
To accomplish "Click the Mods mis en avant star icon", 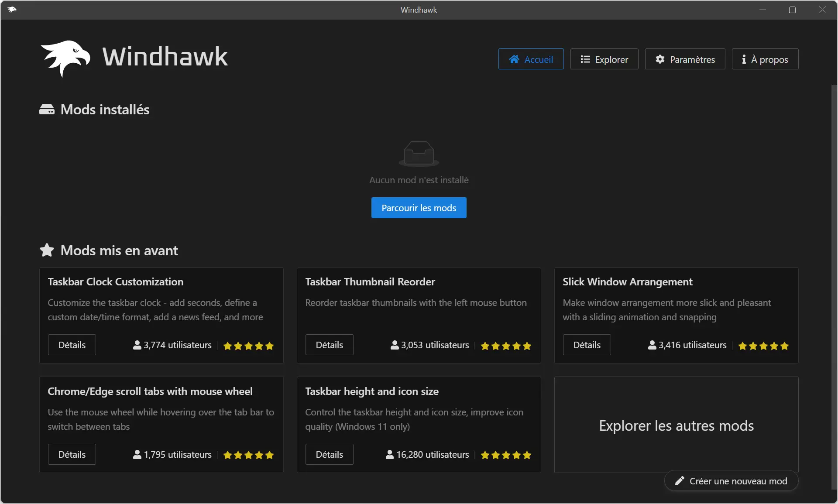I will (x=47, y=250).
